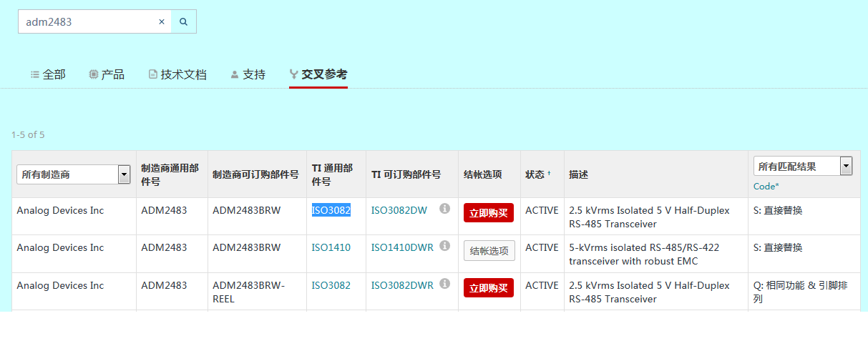The width and height of the screenshot is (868, 346).
Task: Clear the search box with the x icon
Action: pos(161,22)
